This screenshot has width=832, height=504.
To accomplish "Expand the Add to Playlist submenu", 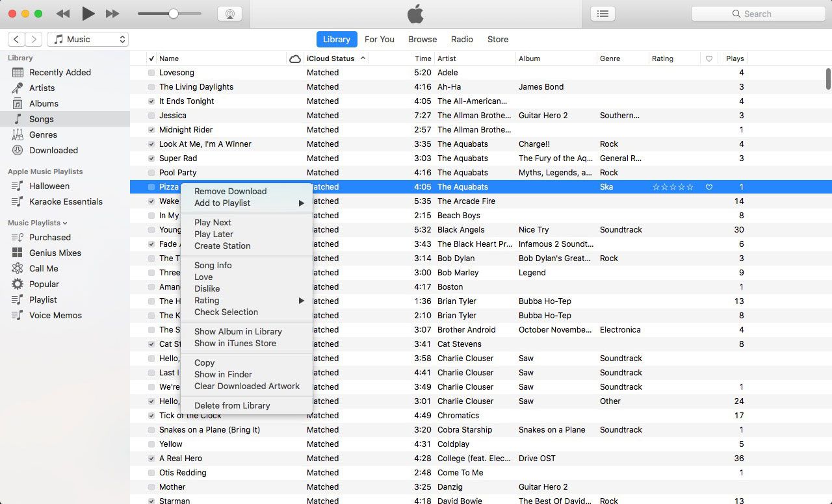I will [x=246, y=203].
